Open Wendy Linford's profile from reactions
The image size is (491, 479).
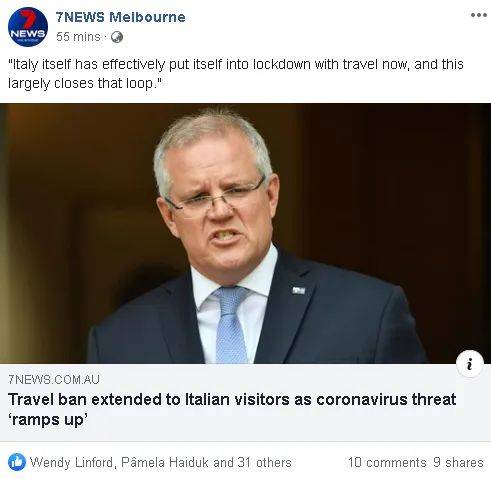(71, 463)
